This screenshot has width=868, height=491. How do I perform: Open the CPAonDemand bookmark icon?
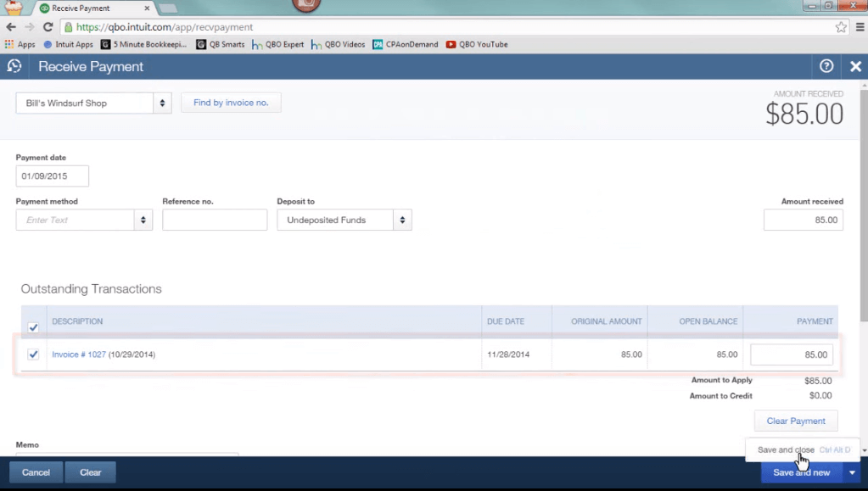click(378, 44)
